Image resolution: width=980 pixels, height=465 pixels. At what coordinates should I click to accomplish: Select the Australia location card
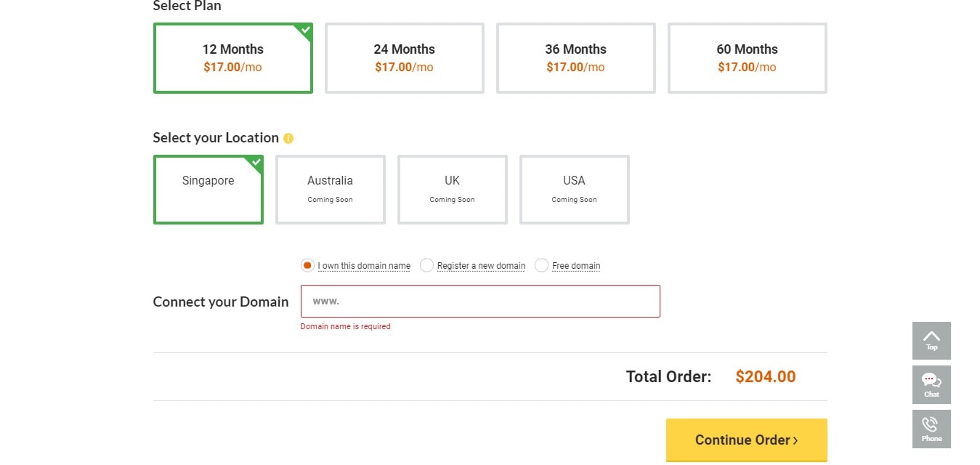point(331,190)
